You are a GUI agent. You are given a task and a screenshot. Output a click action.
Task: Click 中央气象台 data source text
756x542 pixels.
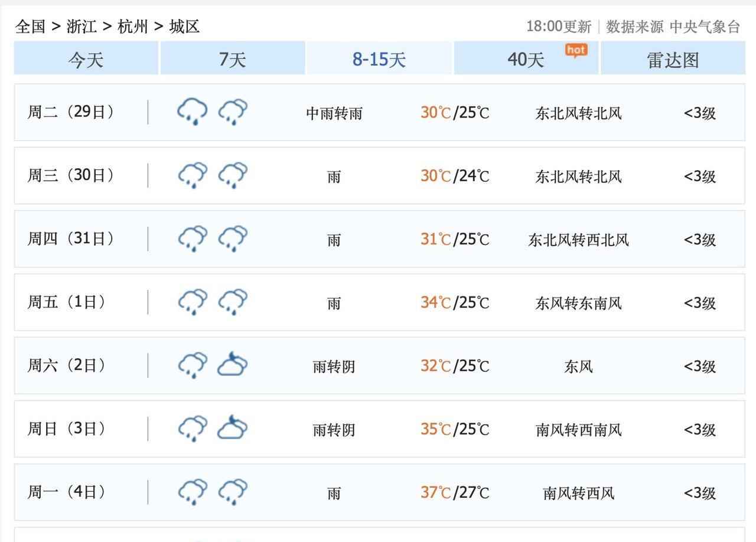point(705,27)
